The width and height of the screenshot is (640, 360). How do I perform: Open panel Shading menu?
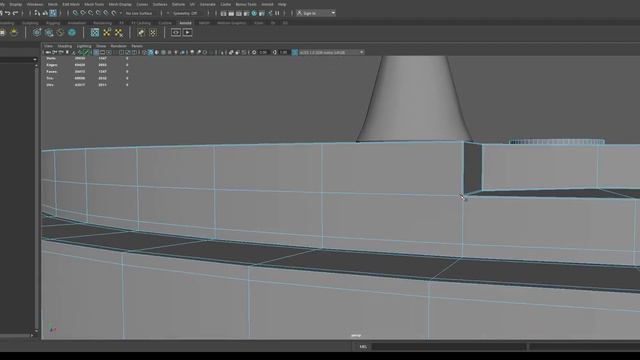(64, 46)
